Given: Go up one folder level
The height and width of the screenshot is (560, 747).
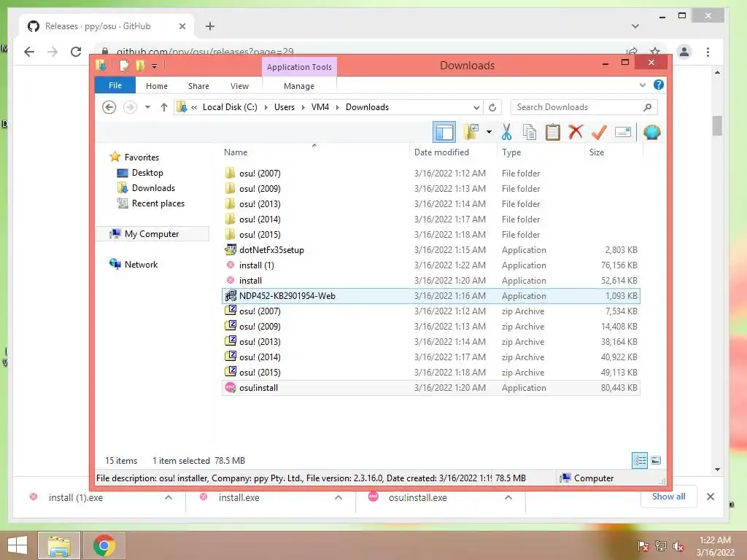Looking at the screenshot, I should click(x=164, y=107).
